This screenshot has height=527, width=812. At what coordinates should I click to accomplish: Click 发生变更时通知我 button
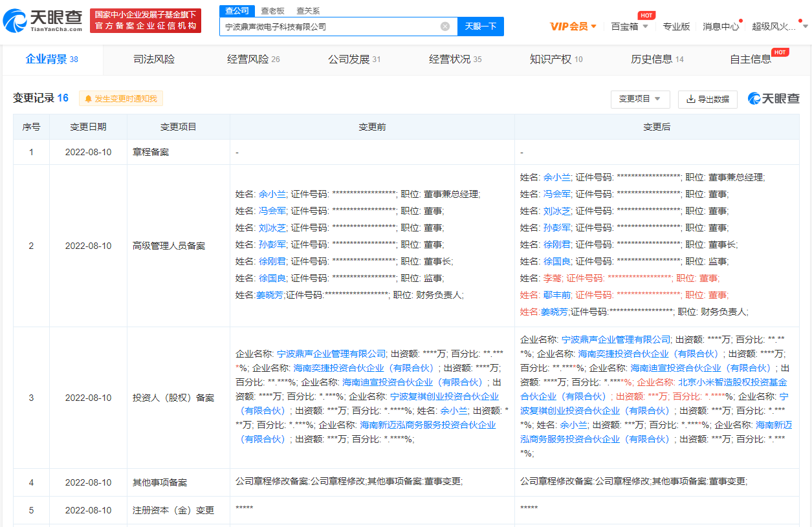click(121, 99)
